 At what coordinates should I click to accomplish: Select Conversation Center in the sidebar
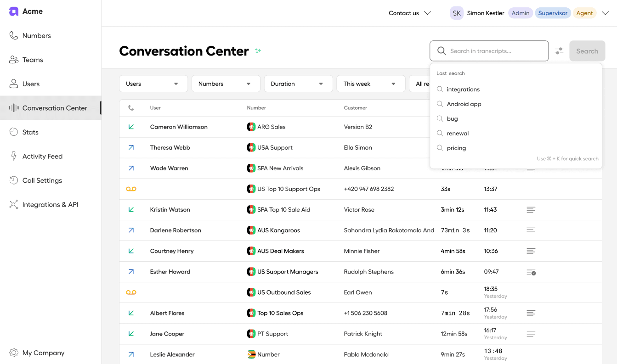(x=55, y=108)
